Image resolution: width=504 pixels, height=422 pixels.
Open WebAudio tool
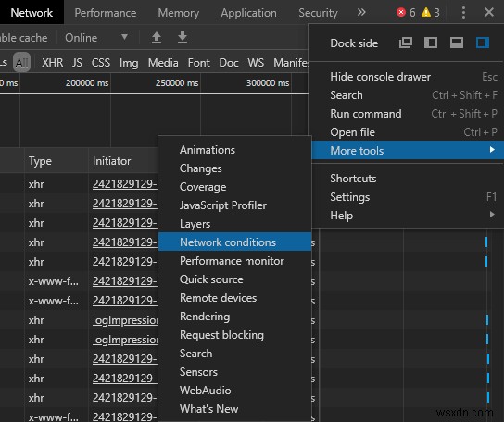click(234, 391)
